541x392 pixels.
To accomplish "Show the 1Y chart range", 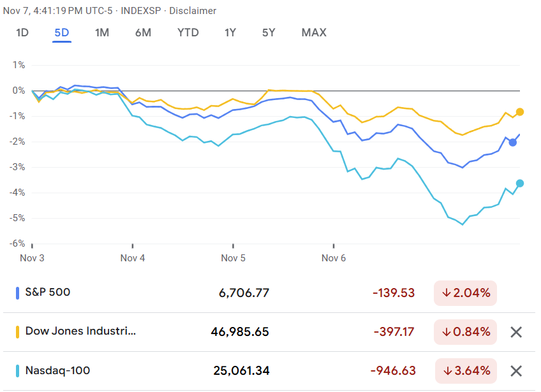I will (231, 33).
